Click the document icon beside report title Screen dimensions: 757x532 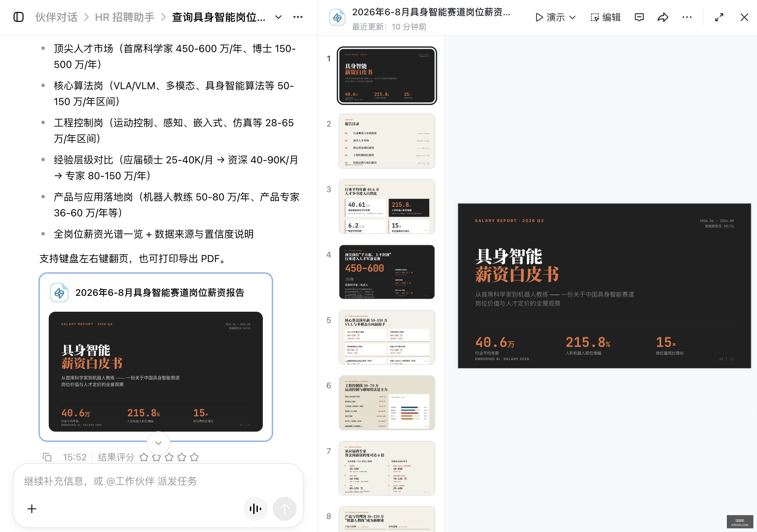(337, 17)
